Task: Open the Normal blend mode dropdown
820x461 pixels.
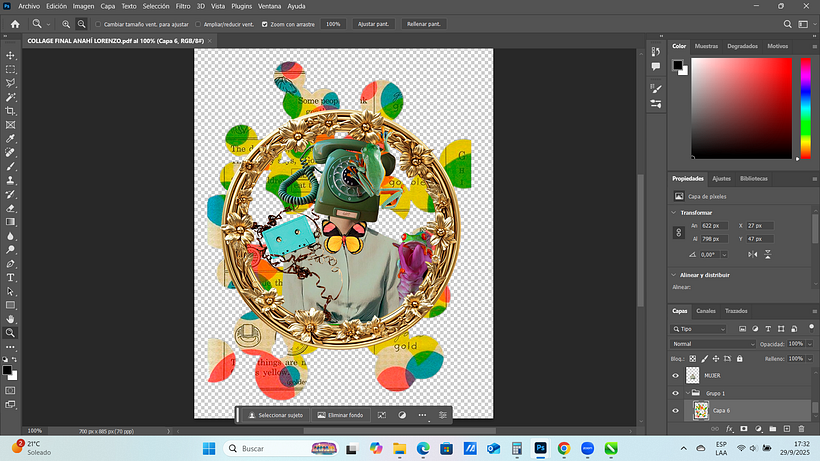Action: point(712,343)
